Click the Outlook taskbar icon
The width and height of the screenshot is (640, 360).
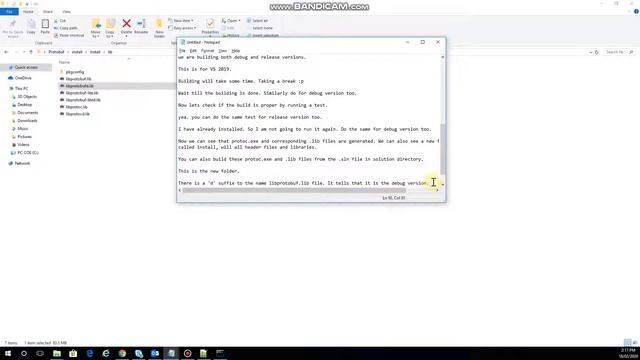155,353
